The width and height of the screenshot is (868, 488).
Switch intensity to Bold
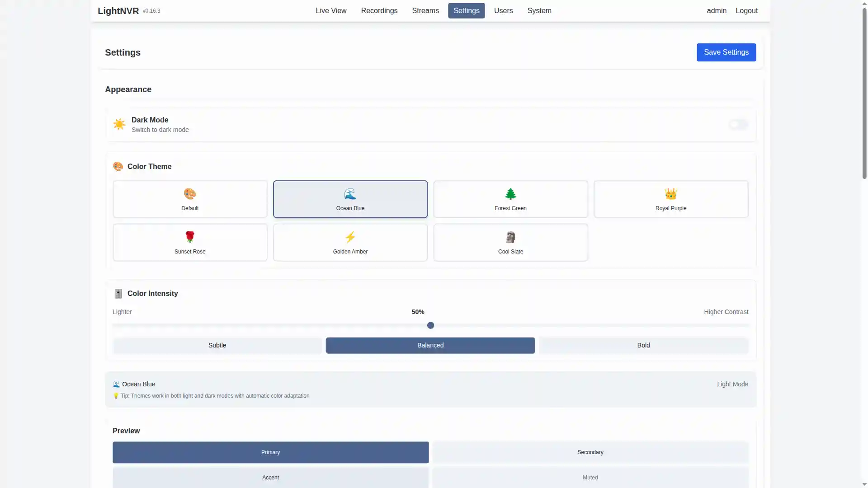click(x=643, y=345)
